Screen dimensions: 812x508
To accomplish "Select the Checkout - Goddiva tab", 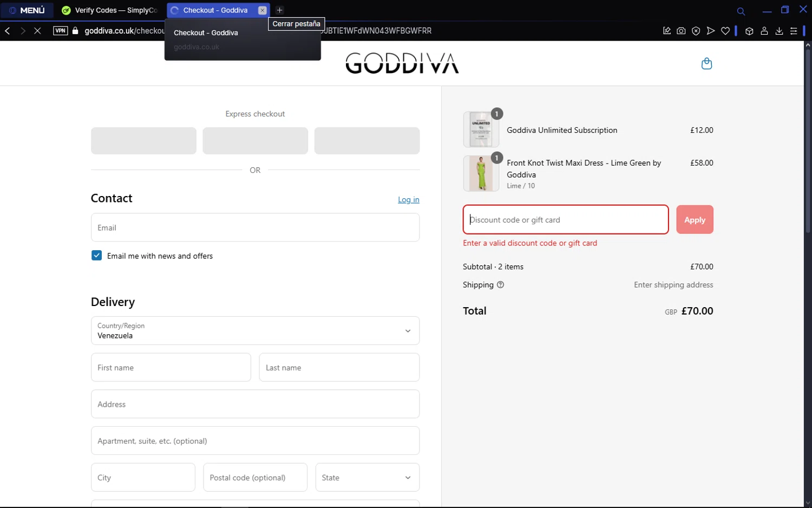I will point(215,10).
